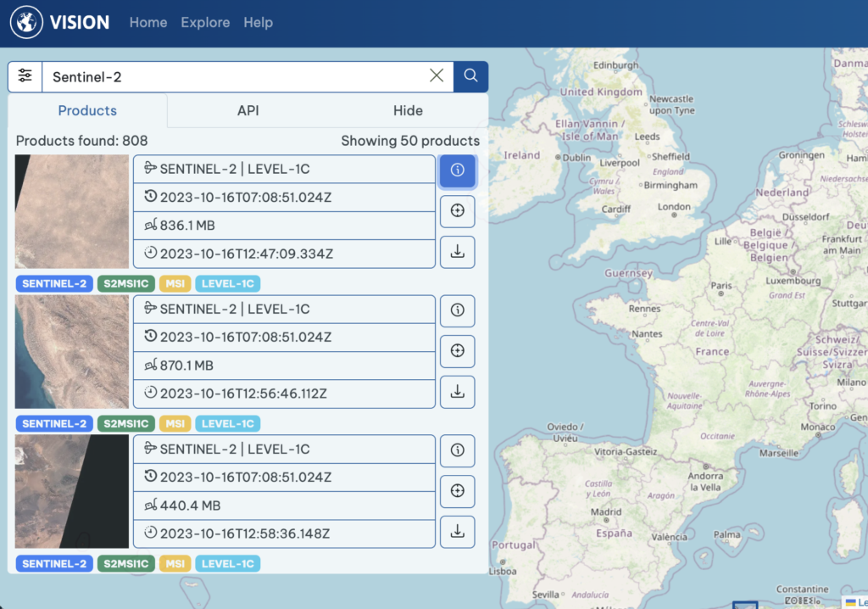
Task: Open the coastal thumbnail of second product
Action: tap(72, 352)
